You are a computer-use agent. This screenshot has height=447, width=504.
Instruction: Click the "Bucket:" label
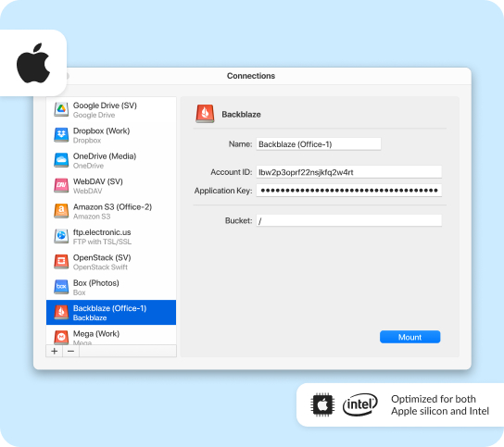(238, 220)
